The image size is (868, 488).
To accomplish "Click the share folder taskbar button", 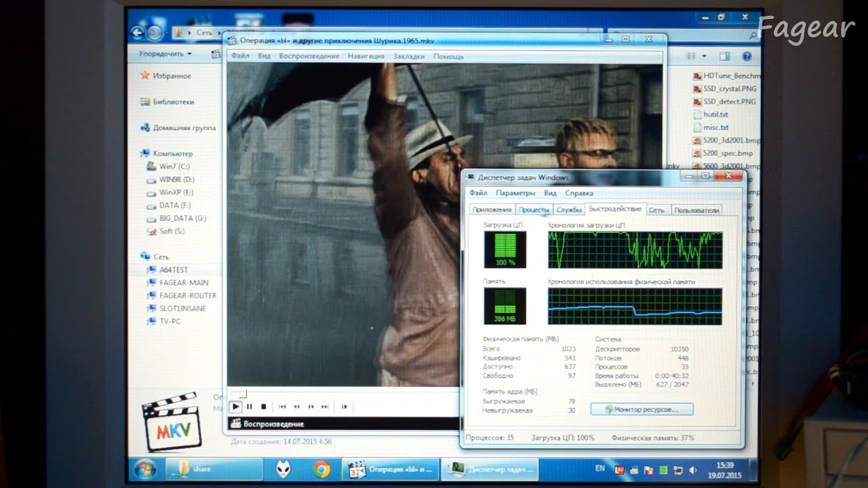I will 214,469.
